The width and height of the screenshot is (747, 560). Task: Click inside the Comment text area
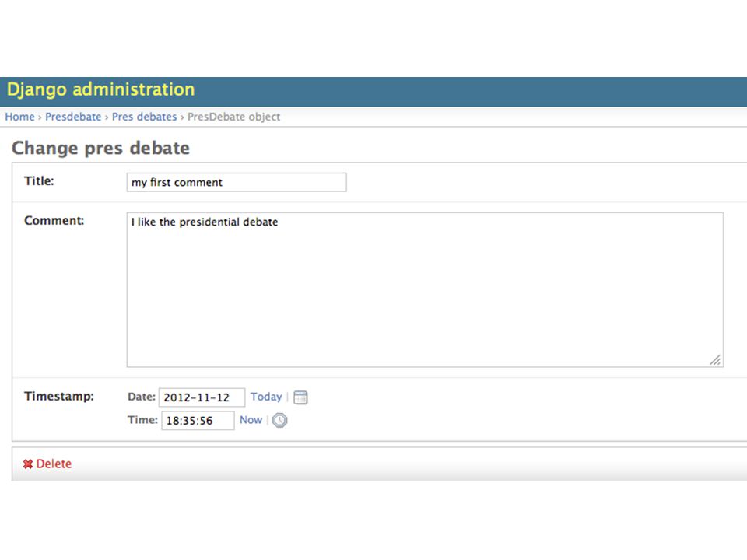(x=425, y=289)
